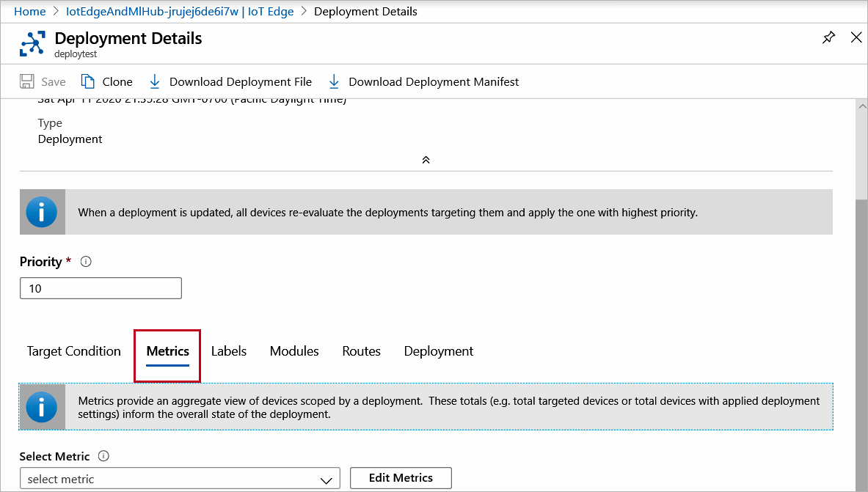The height and width of the screenshot is (492, 868).
Task: Click the Save icon in the toolbar
Action: (27, 81)
